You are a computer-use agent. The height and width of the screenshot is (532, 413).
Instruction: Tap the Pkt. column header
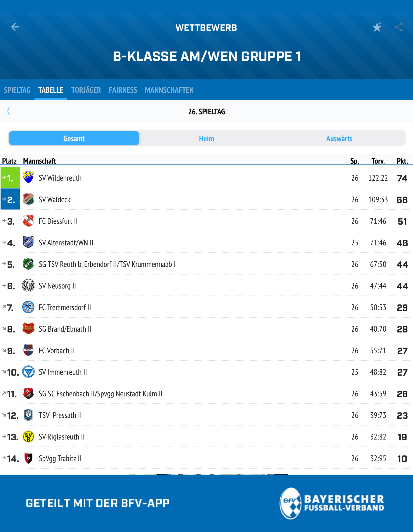(402, 161)
